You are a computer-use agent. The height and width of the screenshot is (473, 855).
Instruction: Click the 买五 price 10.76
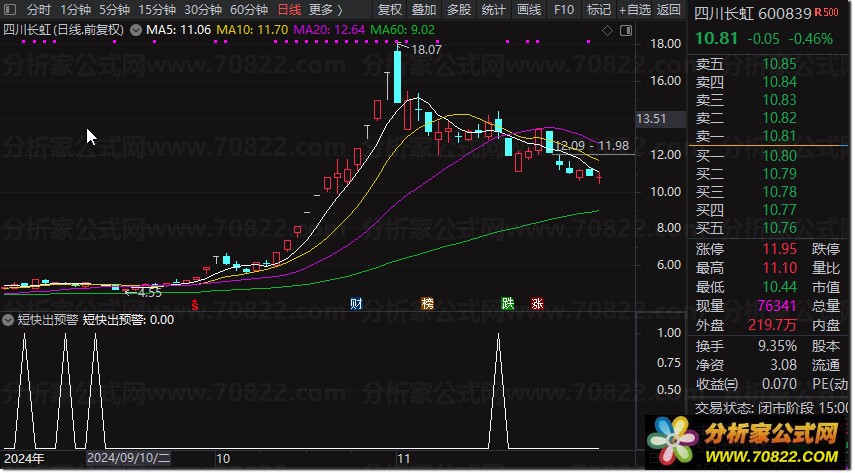(779, 228)
